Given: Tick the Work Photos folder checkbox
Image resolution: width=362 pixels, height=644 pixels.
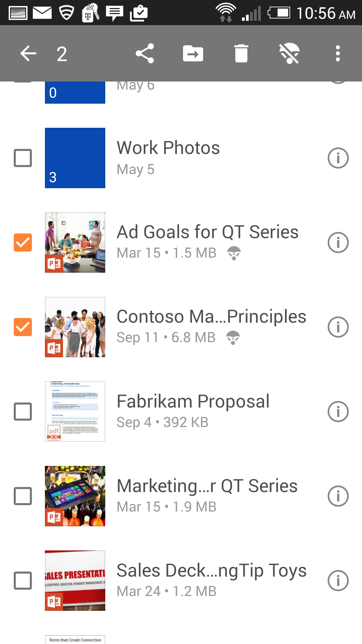Looking at the screenshot, I should [23, 158].
